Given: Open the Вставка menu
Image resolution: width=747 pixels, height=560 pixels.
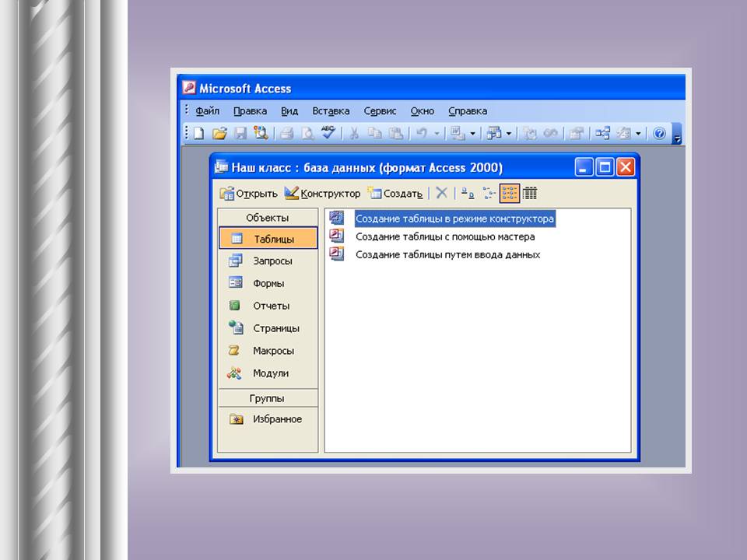Looking at the screenshot, I should (331, 111).
